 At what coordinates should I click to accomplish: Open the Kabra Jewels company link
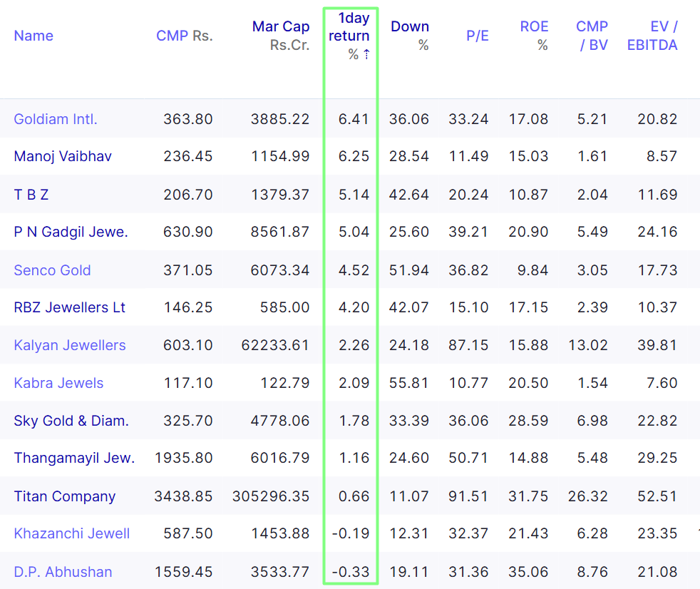58,383
